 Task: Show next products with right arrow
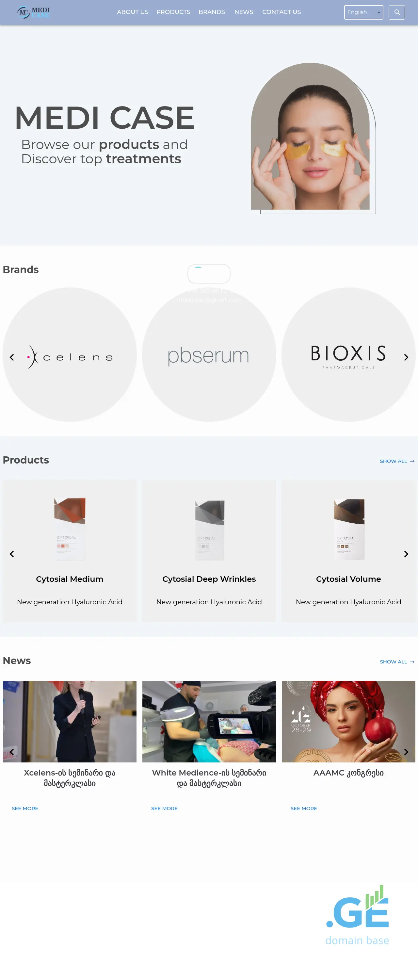[x=406, y=554]
